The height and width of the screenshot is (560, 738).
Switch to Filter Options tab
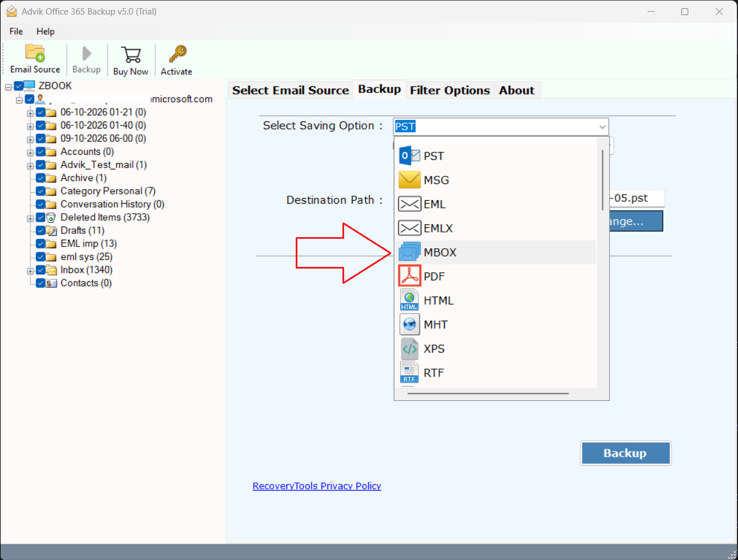coord(450,90)
